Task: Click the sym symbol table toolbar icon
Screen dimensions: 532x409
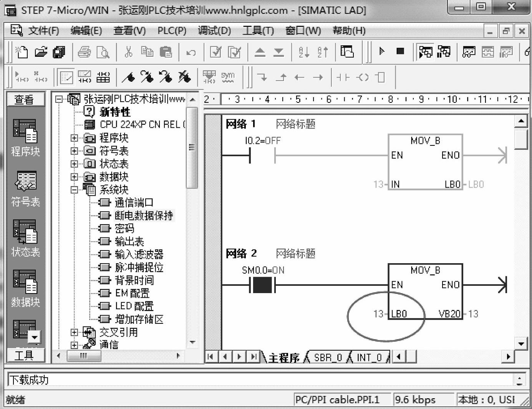Action: (x=228, y=77)
